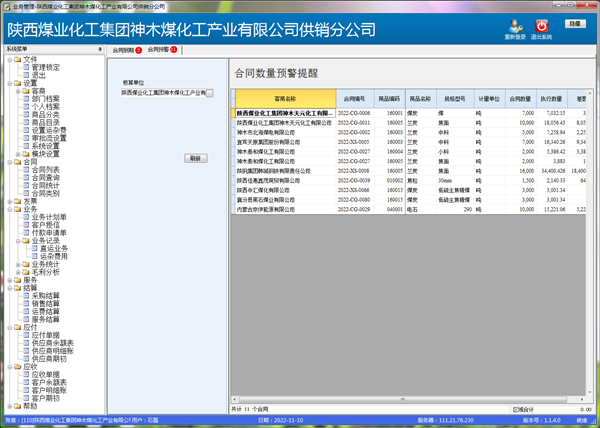
Task: Open 付款申请单 in the sidebar tree
Action: [x=48, y=232]
